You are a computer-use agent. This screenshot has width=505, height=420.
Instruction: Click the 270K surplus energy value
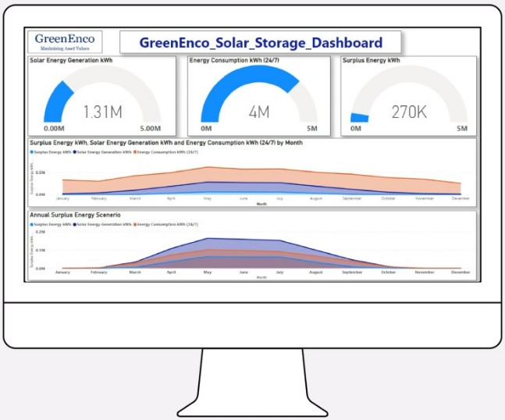pyautogui.click(x=409, y=112)
